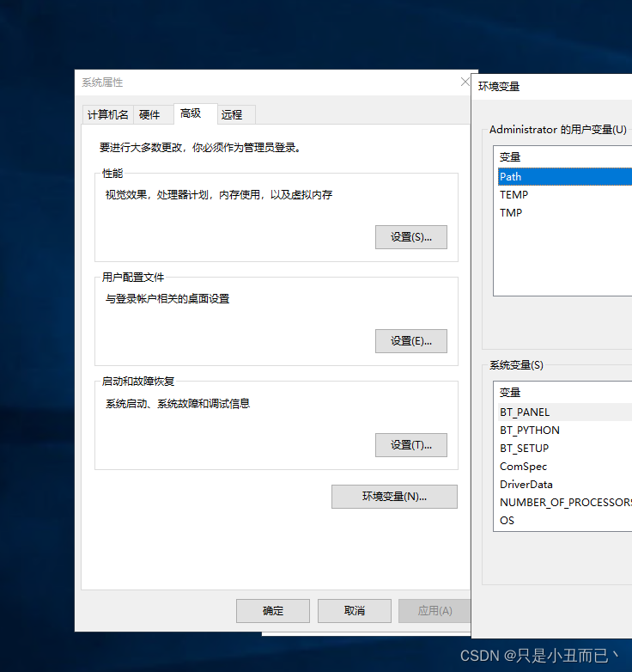Select the BT_PYTHON system variable
The image size is (632, 672).
click(565, 431)
